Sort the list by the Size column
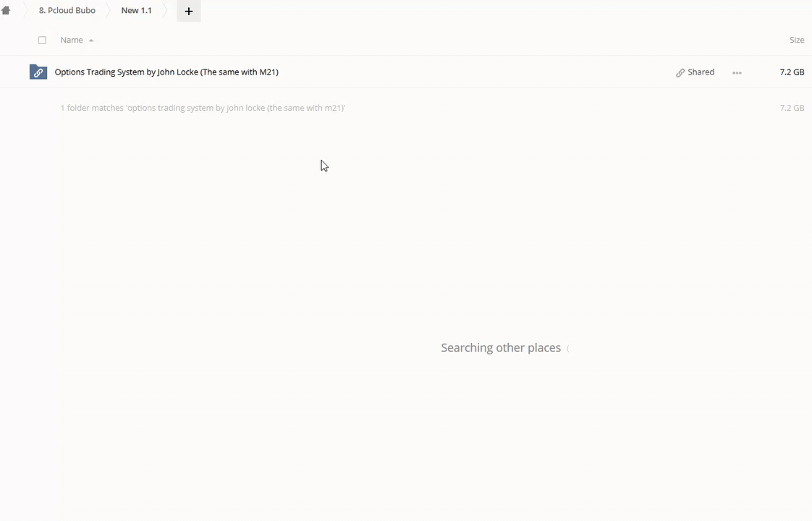 click(x=796, y=41)
